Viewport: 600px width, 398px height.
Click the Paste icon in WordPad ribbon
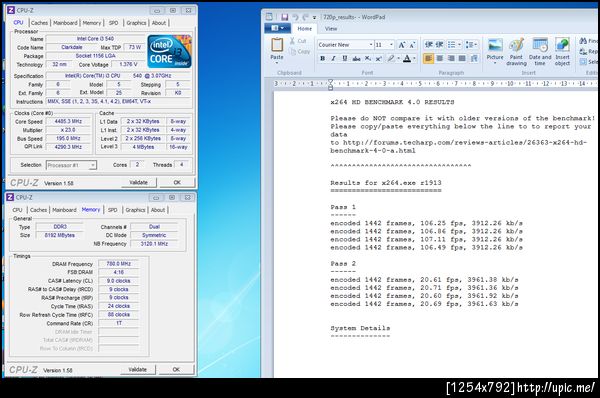tap(277, 45)
